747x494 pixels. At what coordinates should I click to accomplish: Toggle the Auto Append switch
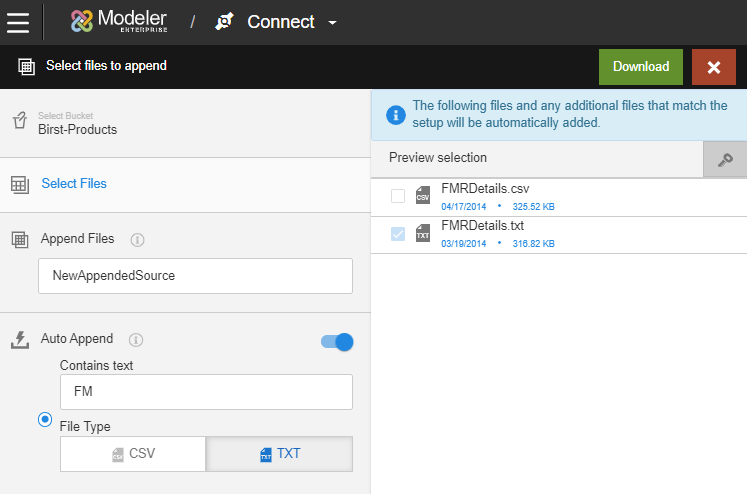337,342
